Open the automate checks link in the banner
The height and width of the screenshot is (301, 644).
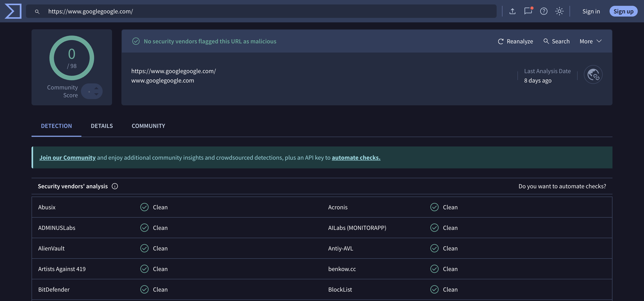[x=356, y=157]
